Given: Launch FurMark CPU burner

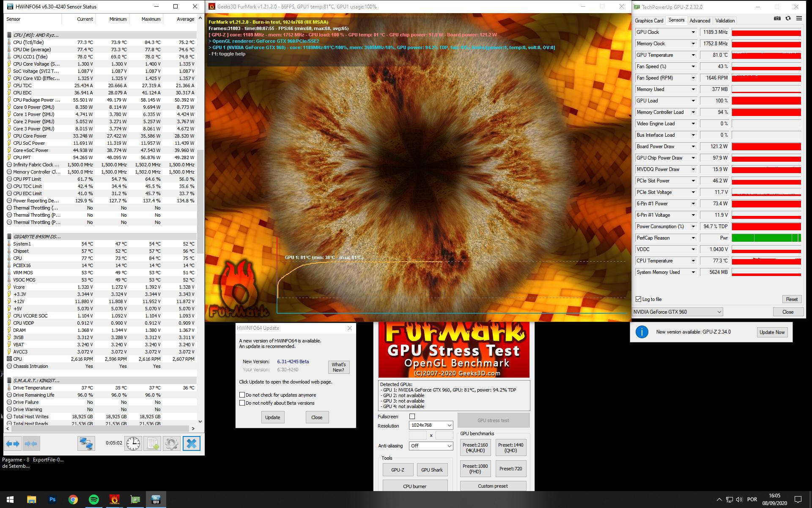Looking at the screenshot, I should click(x=414, y=486).
